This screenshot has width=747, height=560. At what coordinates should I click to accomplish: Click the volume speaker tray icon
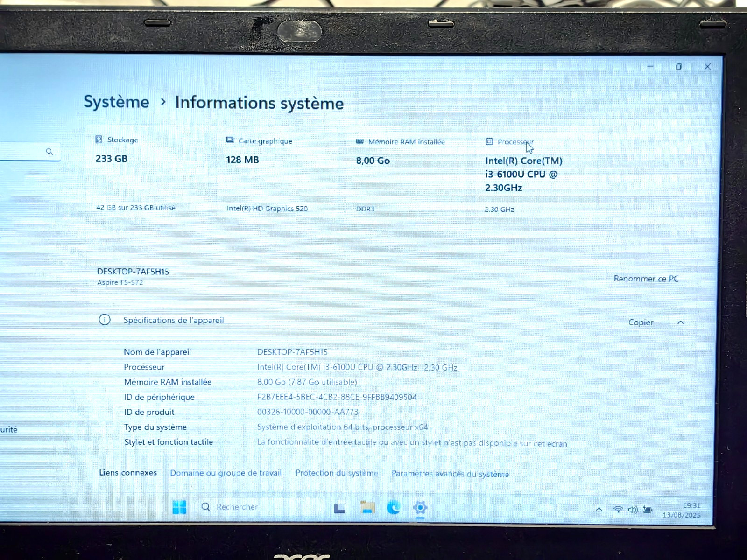point(633,510)
